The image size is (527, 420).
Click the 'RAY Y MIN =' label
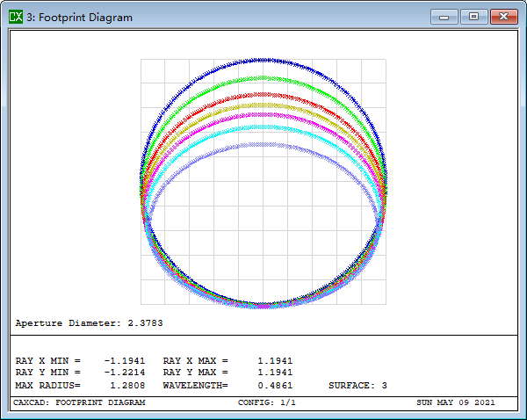[48, 373]
